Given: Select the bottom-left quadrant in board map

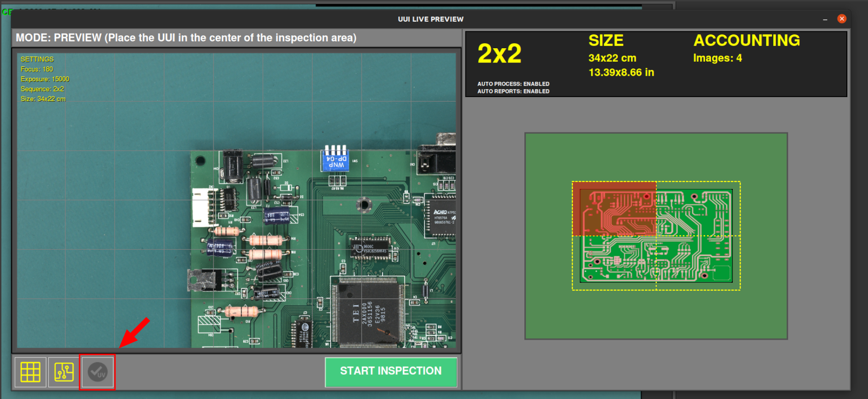Looking at the screenshot, I should coord(614,263).
